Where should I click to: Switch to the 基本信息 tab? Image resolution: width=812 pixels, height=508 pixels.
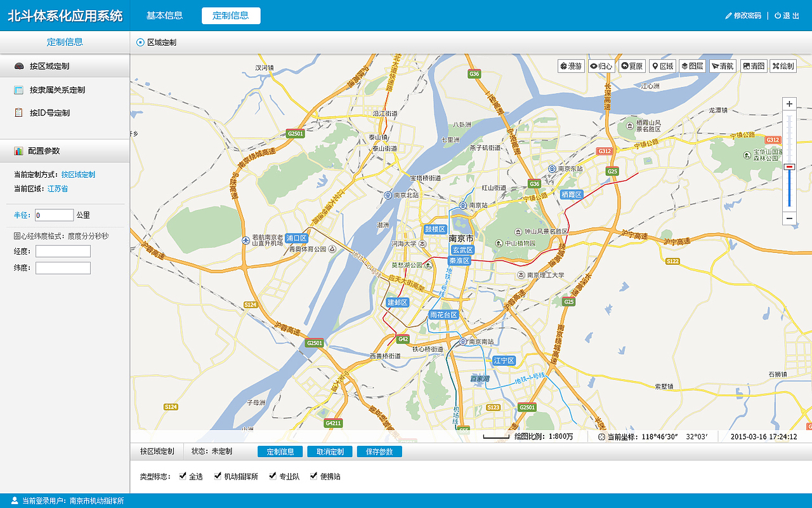(x=164, y=16)
